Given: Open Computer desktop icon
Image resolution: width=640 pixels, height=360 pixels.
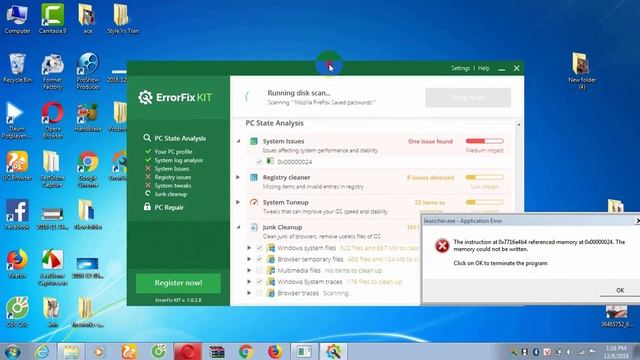Looking at the screenshot, I should tap(17, 18).
